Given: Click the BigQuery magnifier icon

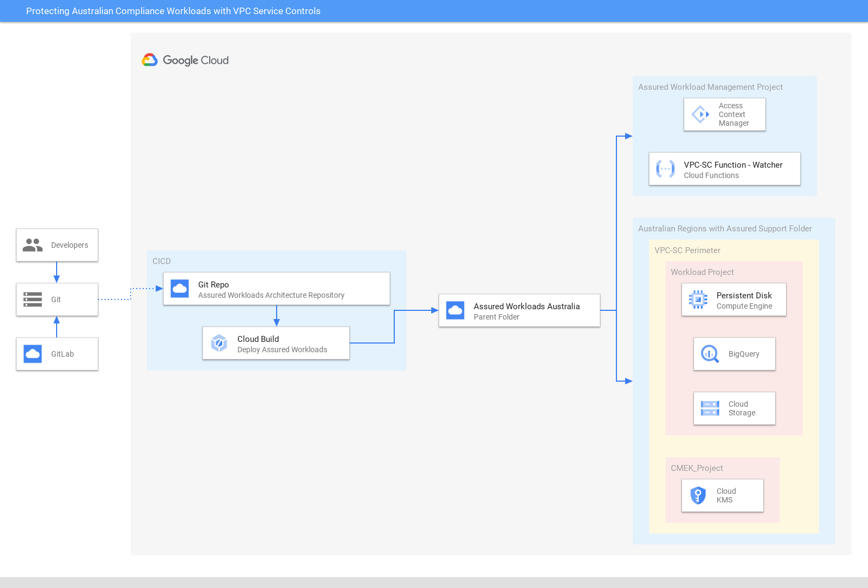Looking at the screenshot, I should point(710,354).
